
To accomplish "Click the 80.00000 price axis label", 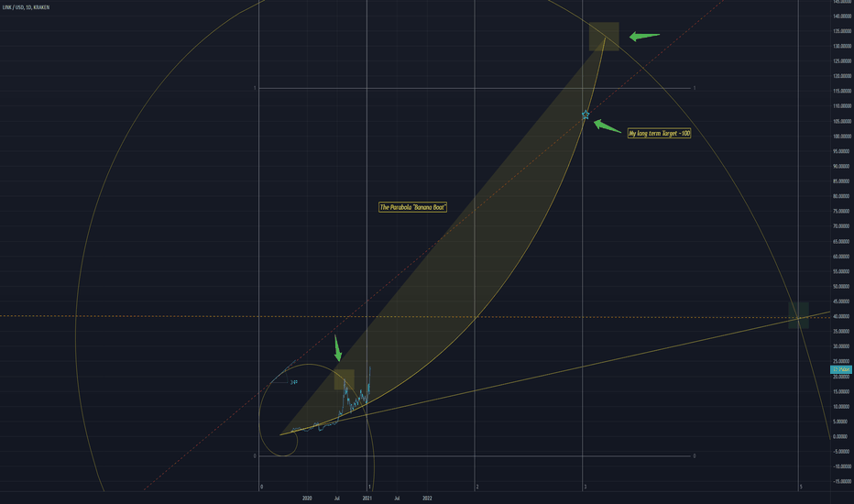I will pos(842,196).
